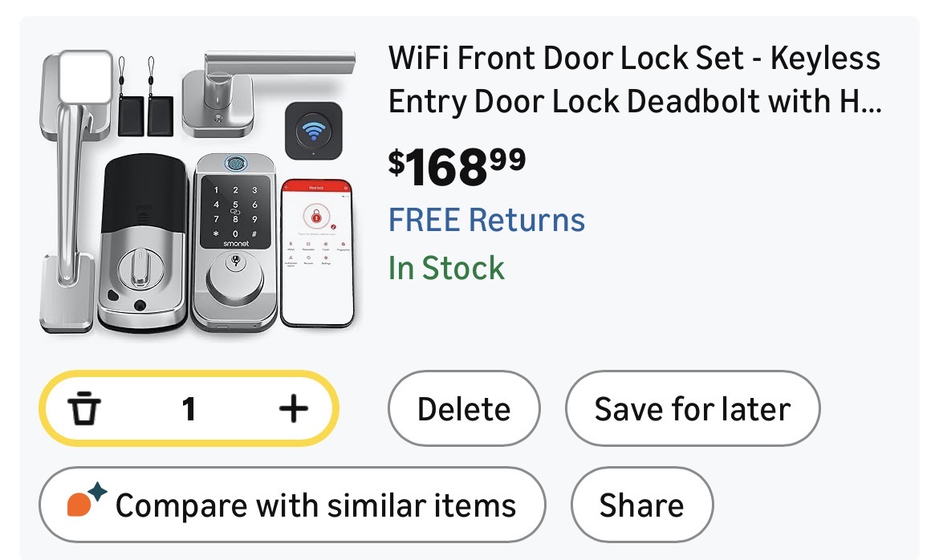The width and height of the screenshot is (939, 560).
Task: Click the trash icon in quantity stepper
Action: 83,410
